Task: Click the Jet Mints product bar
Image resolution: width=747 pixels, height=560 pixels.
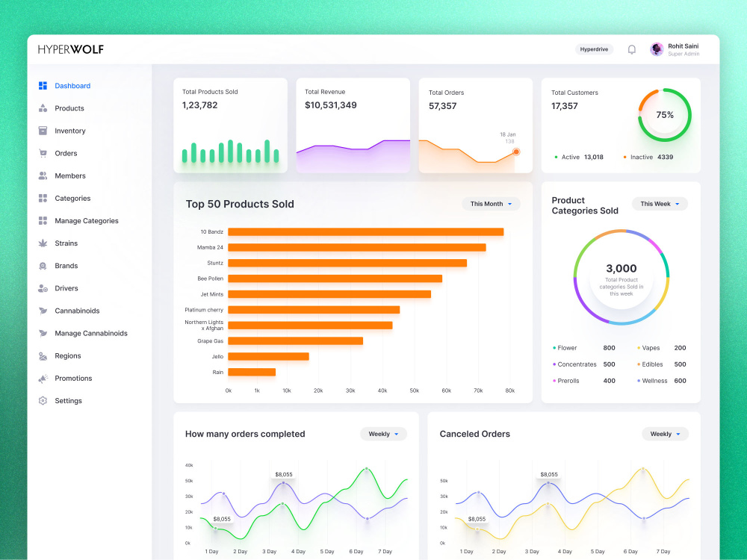Action: (x=329, y=294)
